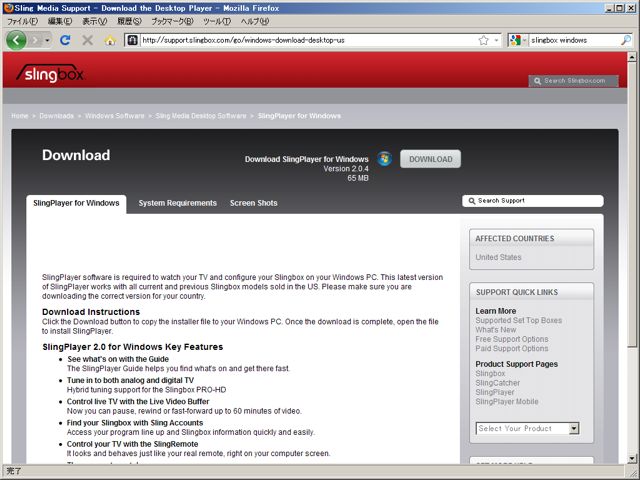Click the scrollbar down arrow

point(632,459)
